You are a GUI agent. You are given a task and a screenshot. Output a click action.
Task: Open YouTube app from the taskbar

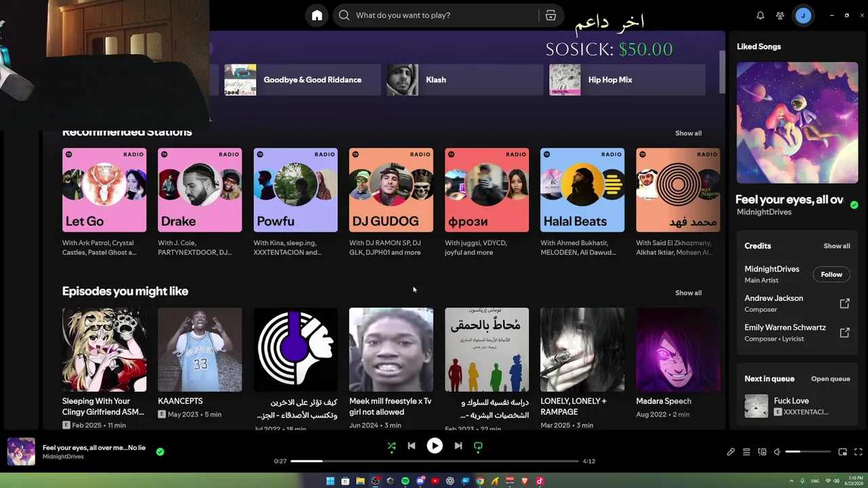click(435, 481)
